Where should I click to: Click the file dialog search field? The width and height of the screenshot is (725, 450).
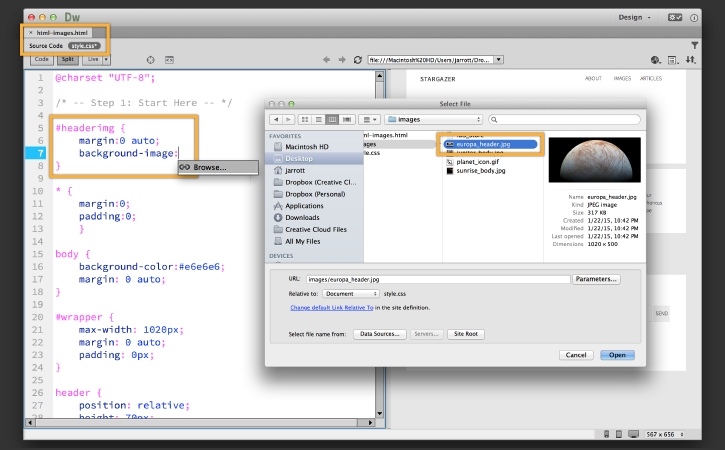click(x=564, y=119)
